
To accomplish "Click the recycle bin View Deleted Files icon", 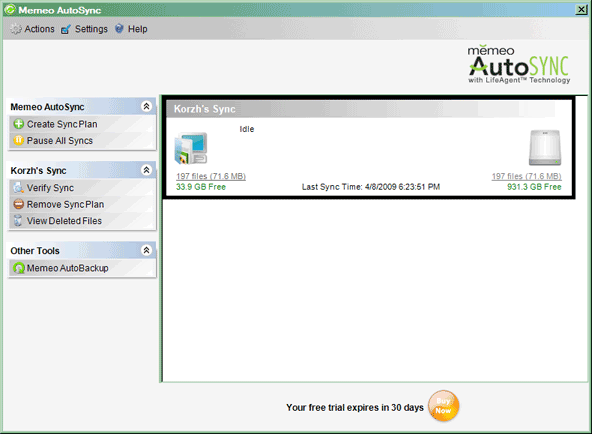I will click(x=18, y=220).
